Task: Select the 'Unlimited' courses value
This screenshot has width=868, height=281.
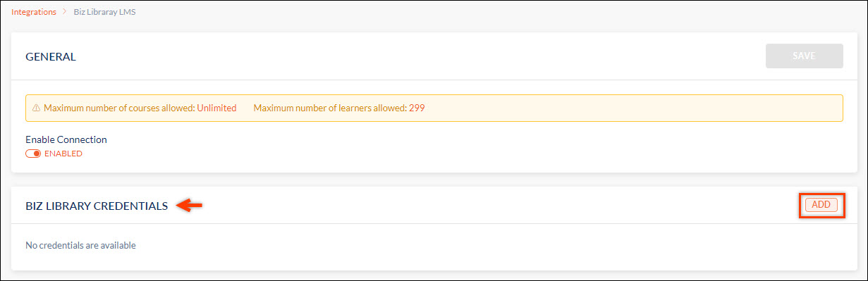Action: 216,108
